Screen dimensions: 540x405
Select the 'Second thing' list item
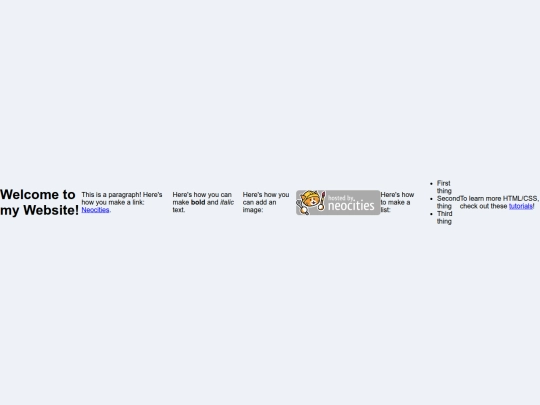point(448,202)
